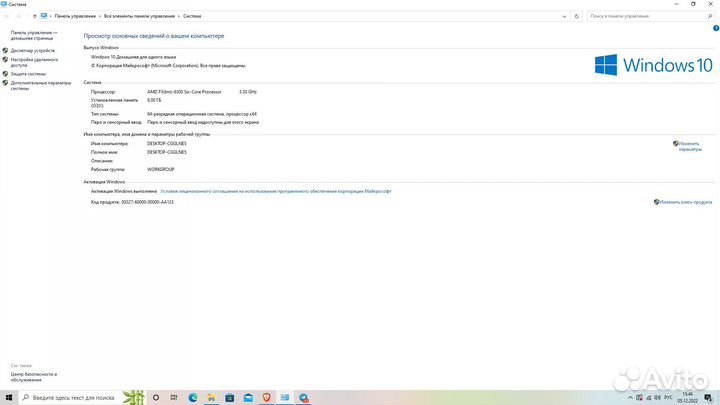
Task: Click the computer icon in the address bar
Action: (x=44, y=16)
